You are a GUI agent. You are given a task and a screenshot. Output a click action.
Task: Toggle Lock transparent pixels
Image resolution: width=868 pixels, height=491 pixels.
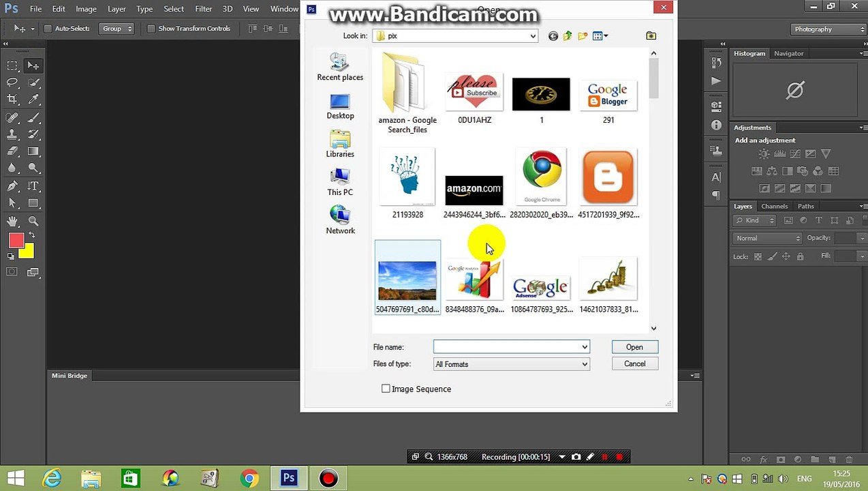pyautogui.click(x=758, y=256)
